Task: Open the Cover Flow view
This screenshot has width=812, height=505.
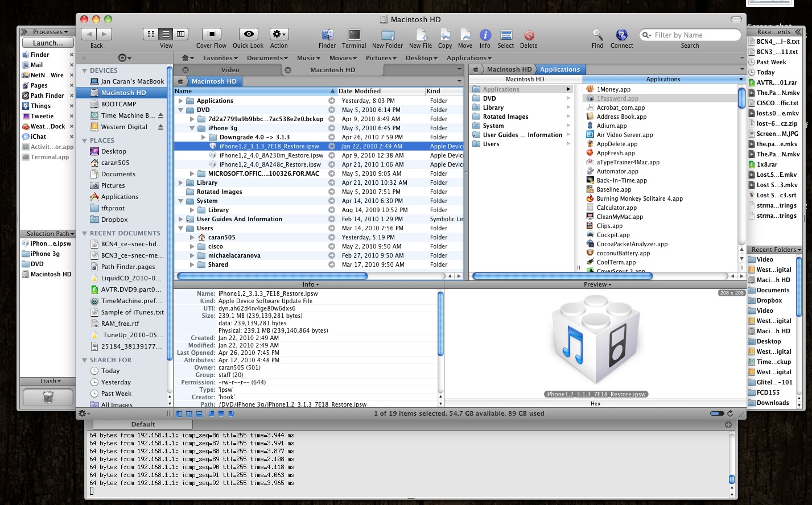Action: pyautogui.click(x=211, y=34)
